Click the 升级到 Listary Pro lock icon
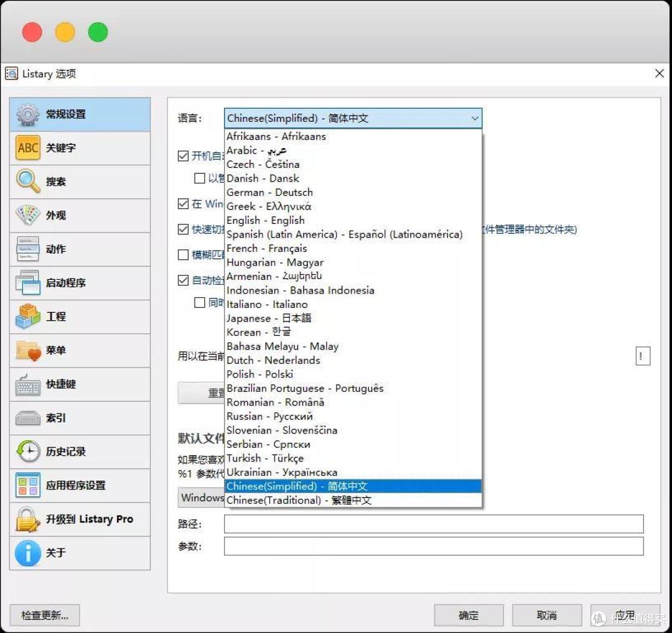Screen dimensions: 672x633 tap(28, 519)
